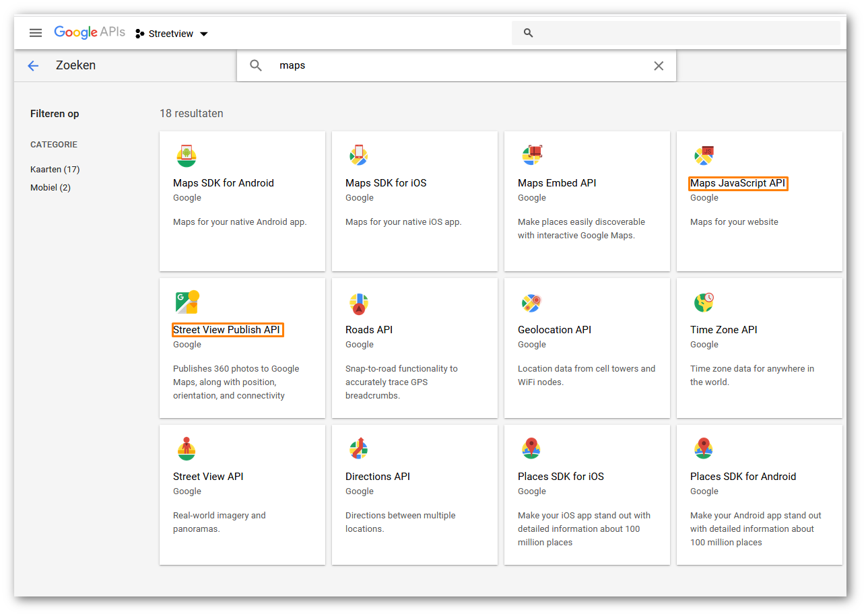Open Directions API title

[x=378, y=477]
